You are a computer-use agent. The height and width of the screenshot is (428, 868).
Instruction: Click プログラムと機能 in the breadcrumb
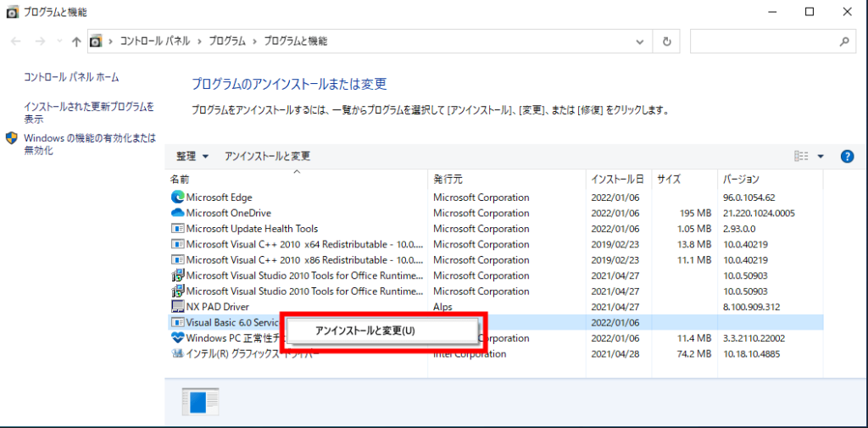coord(296,42)
